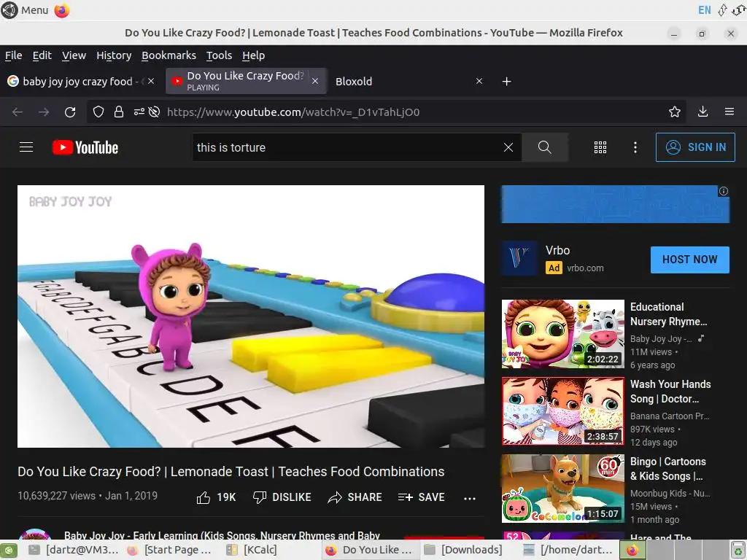This screenshot has width=747, height=560.
Task: Open YouTube settings three-dot menu
Action: pos(635,147)
